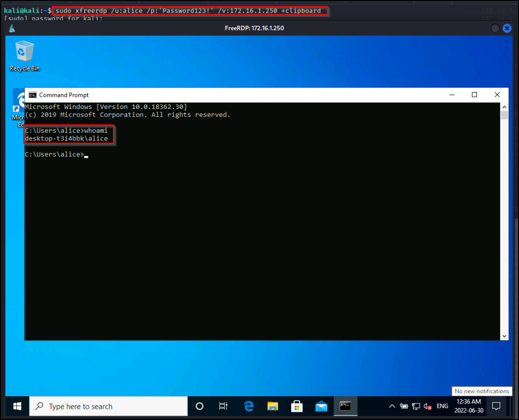Click the Type here to search box
This screenshot has height=420, width=519.
tap(109, 406)
